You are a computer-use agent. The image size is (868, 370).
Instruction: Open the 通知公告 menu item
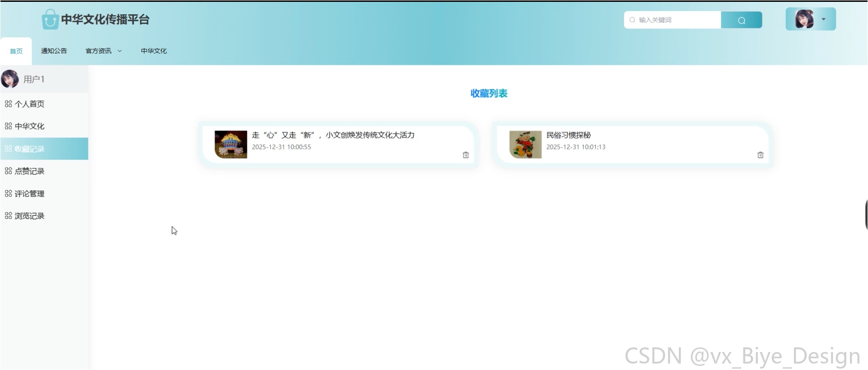point(54,51)
